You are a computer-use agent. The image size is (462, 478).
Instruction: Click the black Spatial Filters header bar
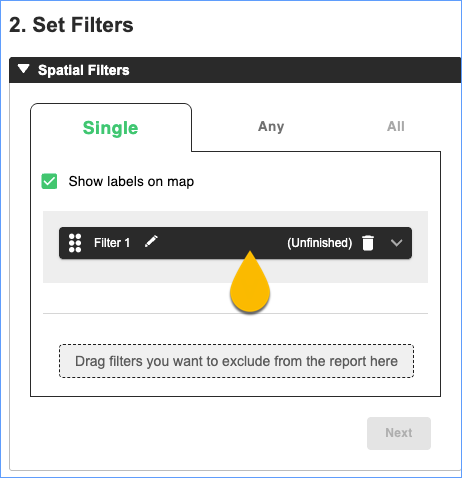click(235, 70)
